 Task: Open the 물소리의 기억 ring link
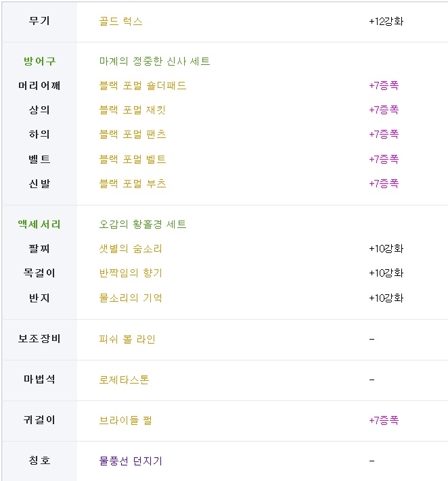(x=131, y=298)
